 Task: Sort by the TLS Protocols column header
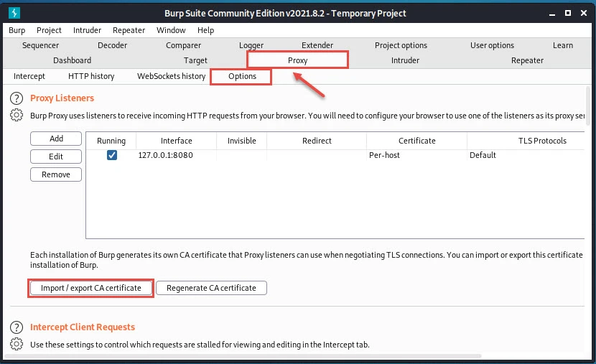click(526, 141)
